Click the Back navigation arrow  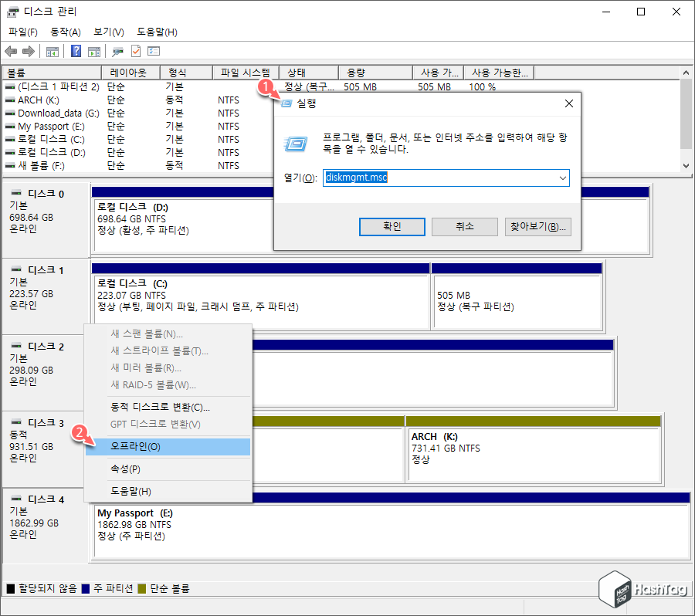11,51
